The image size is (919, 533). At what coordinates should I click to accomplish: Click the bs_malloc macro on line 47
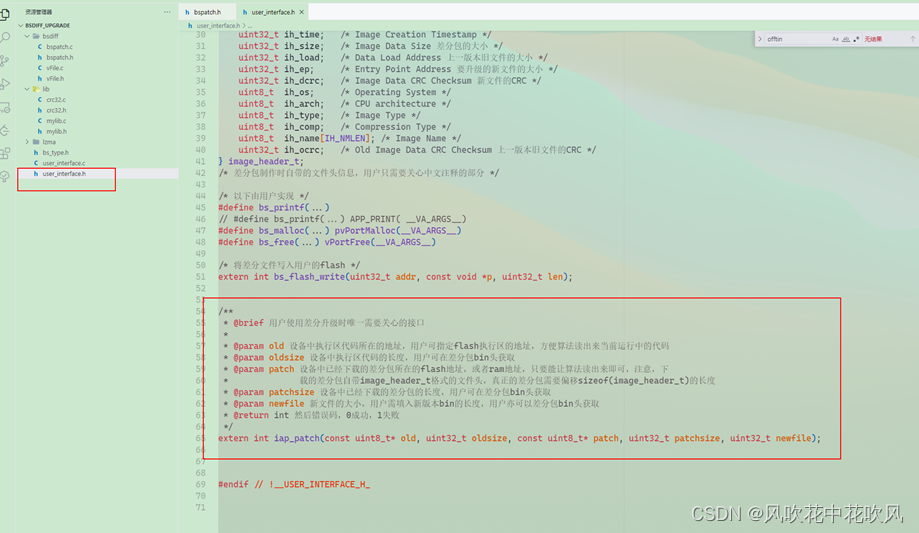point(282,230)
